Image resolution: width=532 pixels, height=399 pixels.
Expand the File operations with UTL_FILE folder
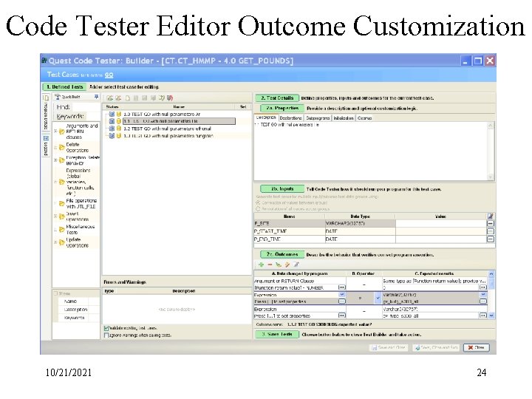[55, 204]
